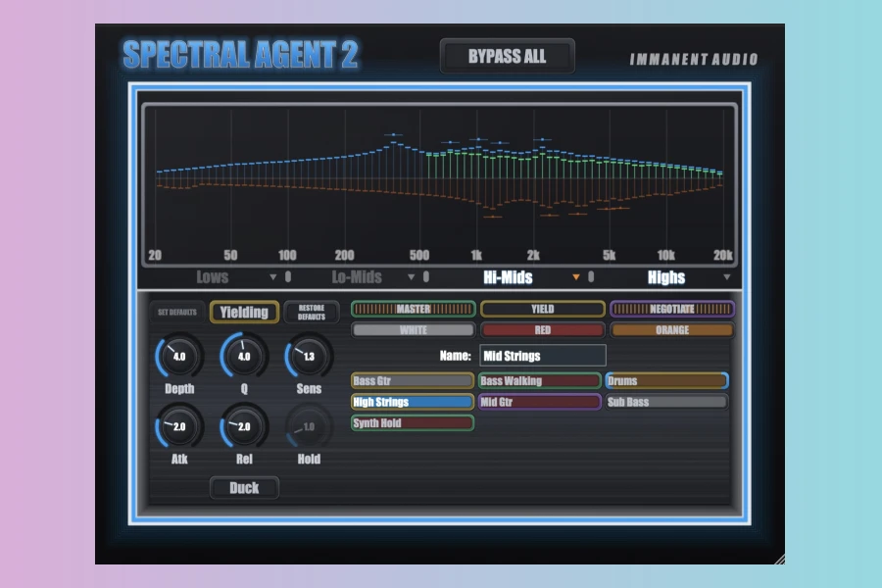Select the Bass Gtr instance
Viewport: 882px width, 588px height.
(413, 381)
